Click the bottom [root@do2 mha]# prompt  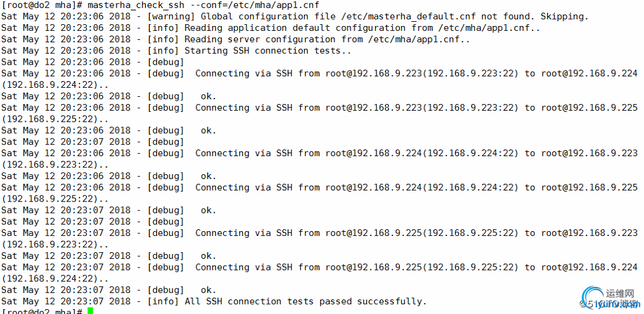(42, 312)
